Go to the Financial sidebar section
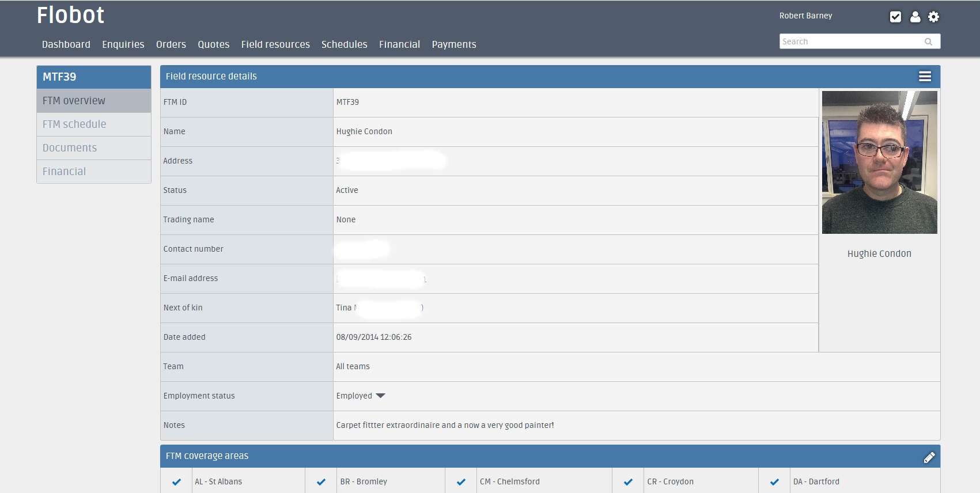980x493 pixels. tap(64, 172)
